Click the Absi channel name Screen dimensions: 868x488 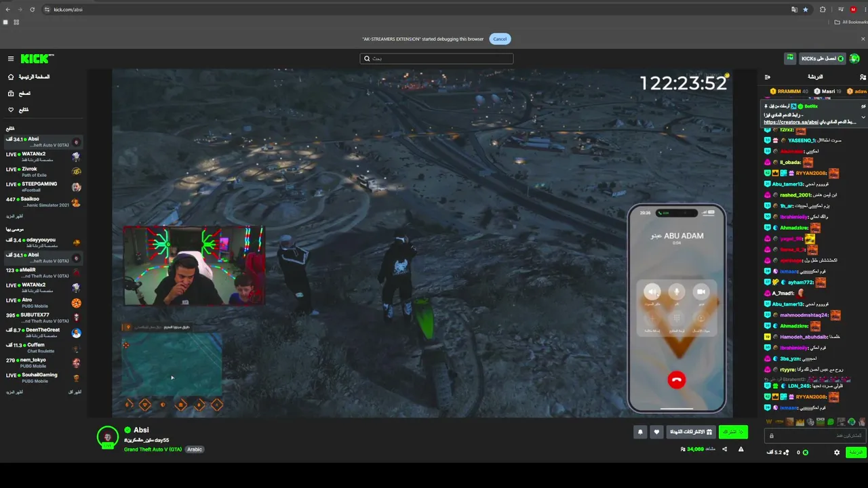[141, 430]
